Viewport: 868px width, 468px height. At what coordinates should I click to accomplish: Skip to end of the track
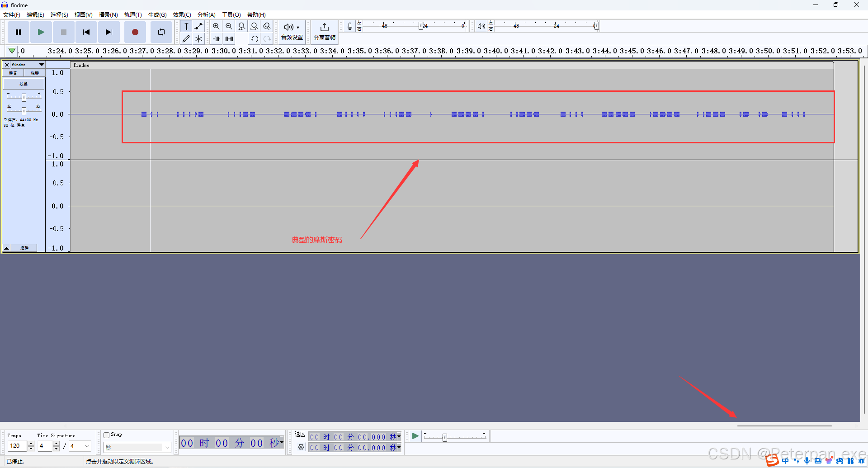click(x=109, y=32)
